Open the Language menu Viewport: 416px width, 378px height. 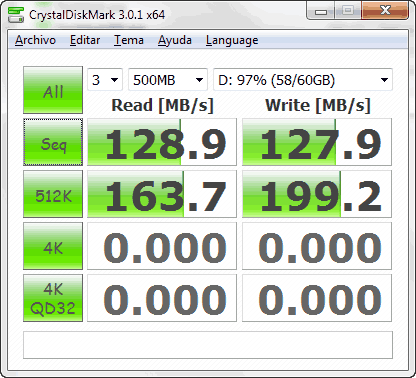(232, 40)
